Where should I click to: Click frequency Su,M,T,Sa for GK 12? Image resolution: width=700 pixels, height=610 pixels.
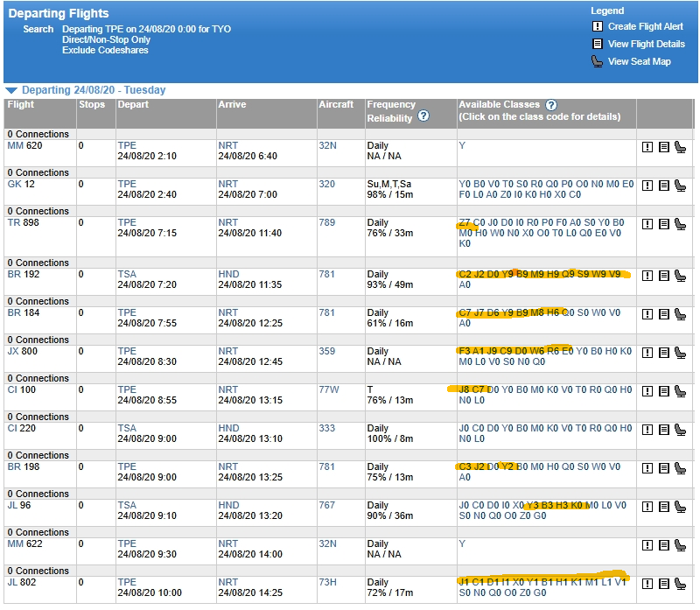[388, 184]
